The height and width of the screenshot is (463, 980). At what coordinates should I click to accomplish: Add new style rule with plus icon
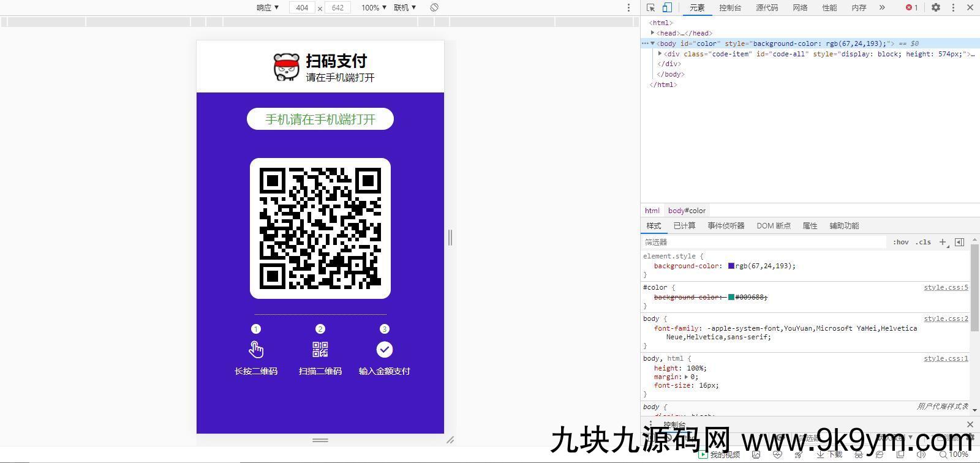tap(943, 242)
